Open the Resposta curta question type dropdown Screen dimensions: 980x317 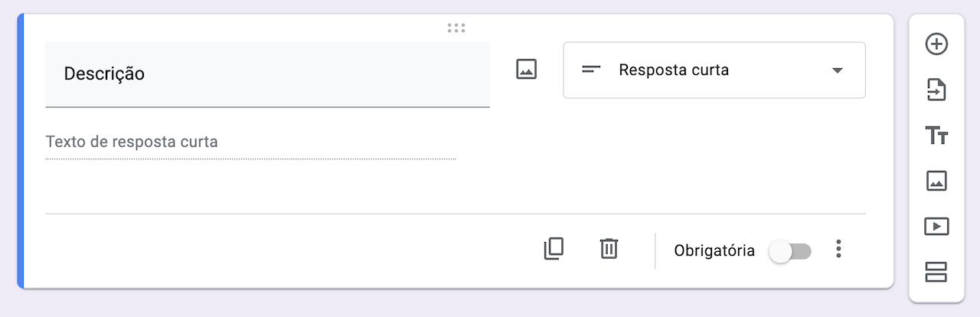[x=714, y=70]
